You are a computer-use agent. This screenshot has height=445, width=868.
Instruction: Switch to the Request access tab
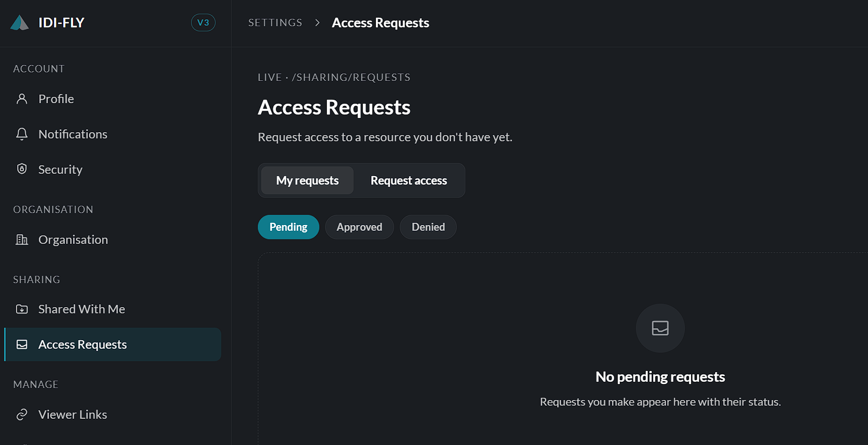409,181
